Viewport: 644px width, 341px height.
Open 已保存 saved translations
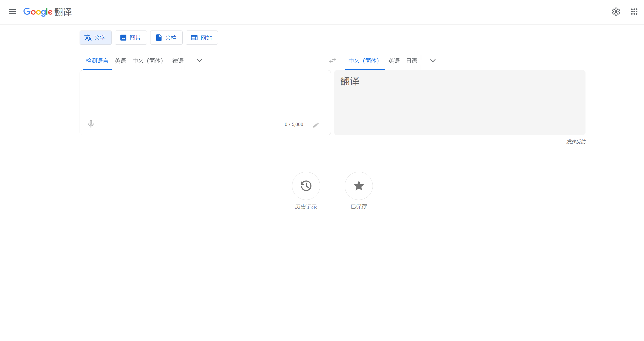tap(358, 186)
